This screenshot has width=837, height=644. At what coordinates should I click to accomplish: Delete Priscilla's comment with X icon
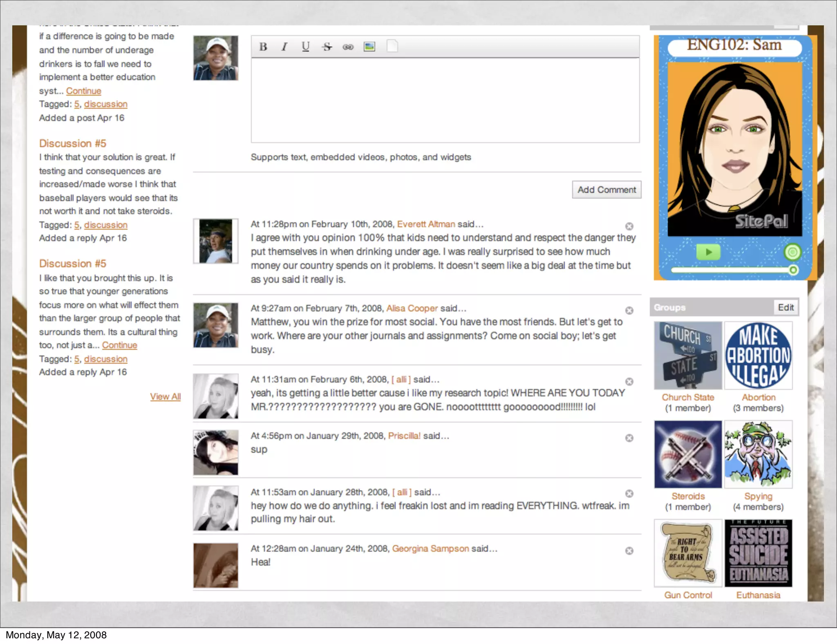[629, 438]
